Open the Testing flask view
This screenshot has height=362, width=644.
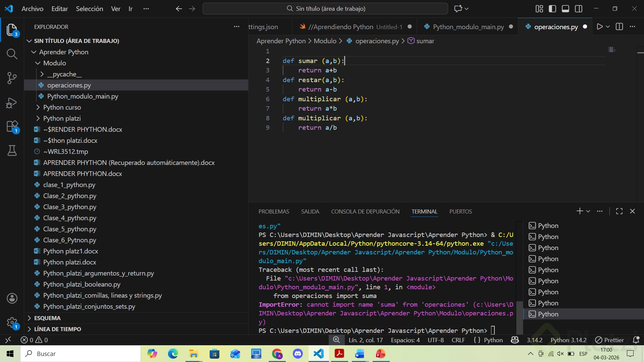click(x=12, y=150)
